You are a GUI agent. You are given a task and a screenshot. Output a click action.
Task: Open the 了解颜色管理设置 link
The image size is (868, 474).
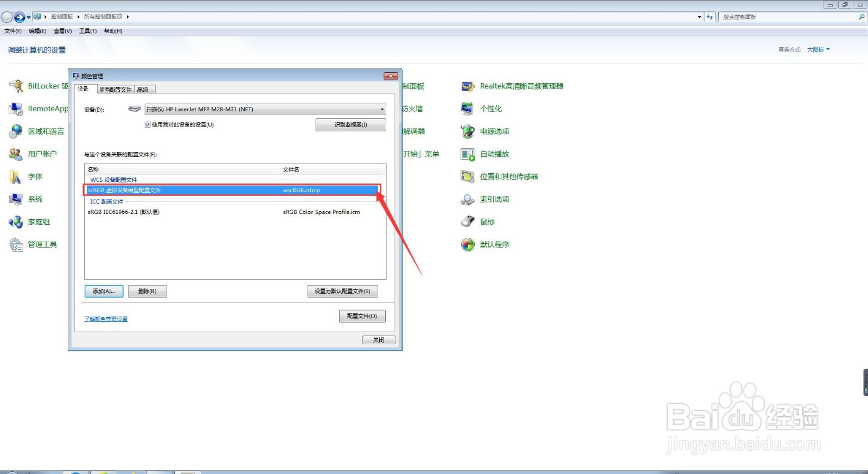click(x=106, y=319)
